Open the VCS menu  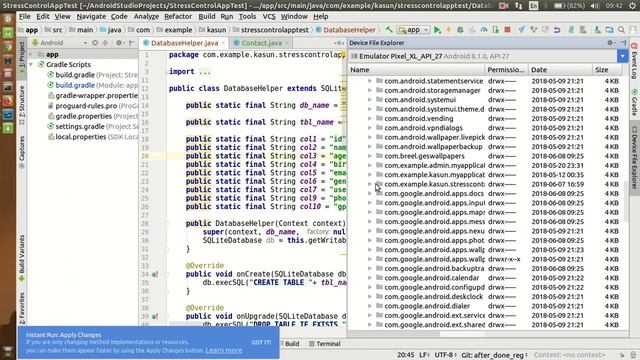pyautogui.click(x=269, y=16)
